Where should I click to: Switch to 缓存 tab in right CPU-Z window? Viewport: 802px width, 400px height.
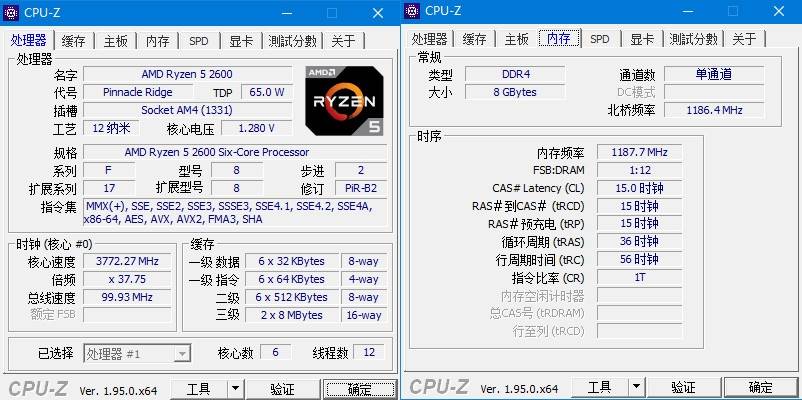(x=474, y=39)
